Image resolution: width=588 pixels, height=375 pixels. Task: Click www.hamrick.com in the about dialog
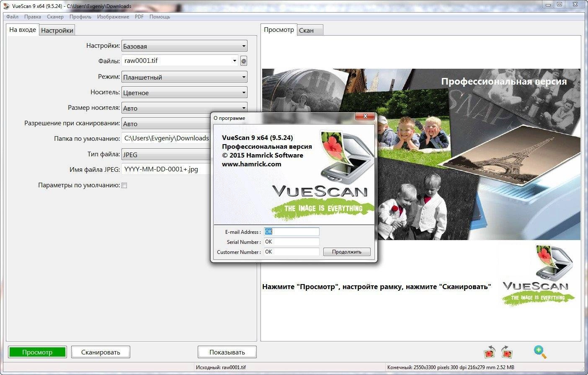pos(252,164)
